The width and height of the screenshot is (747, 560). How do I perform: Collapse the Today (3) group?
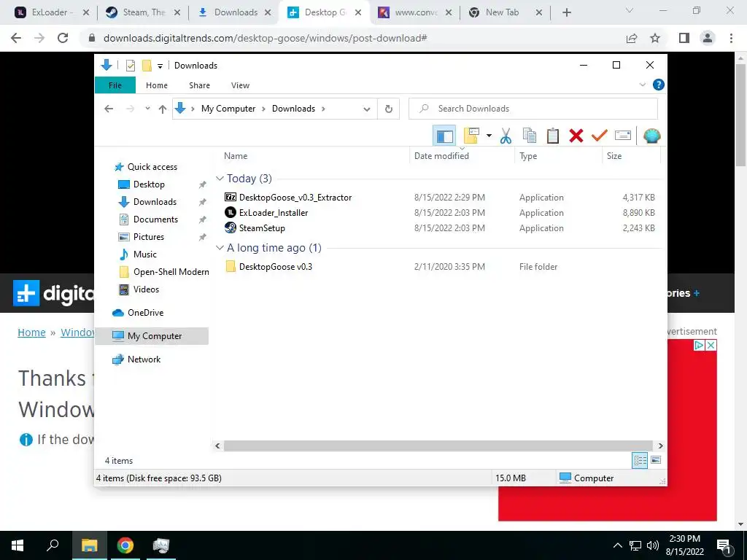click(x=220, y=178)
